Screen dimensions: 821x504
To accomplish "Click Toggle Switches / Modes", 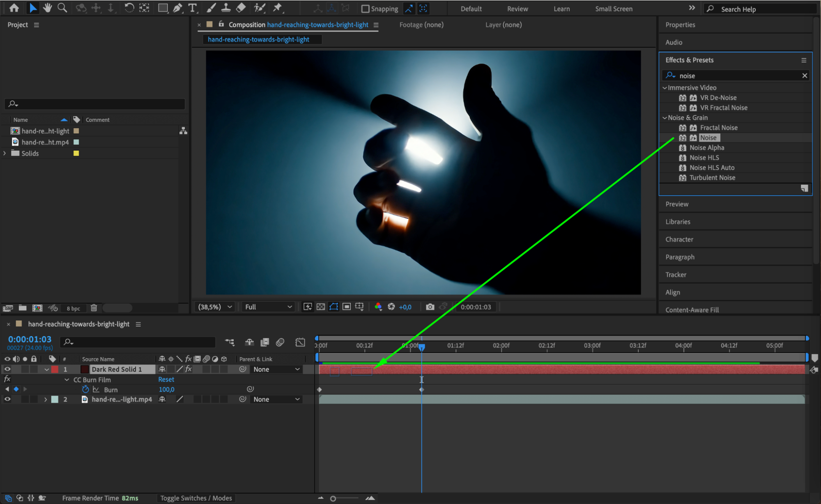I will pos(196,498).
